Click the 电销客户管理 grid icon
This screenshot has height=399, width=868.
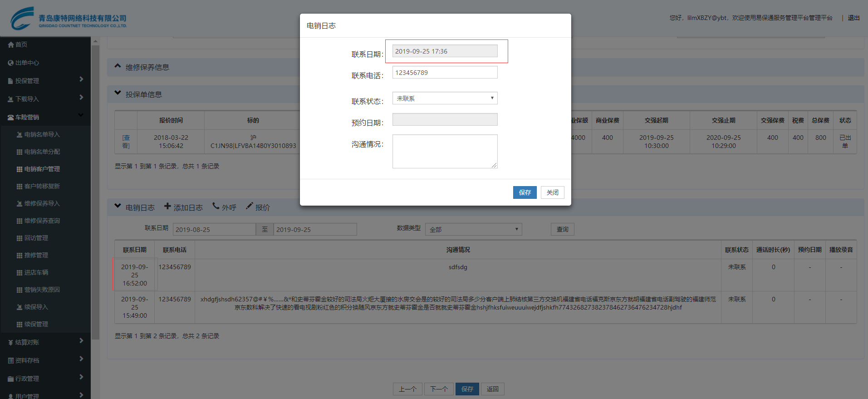coord(20,169)
